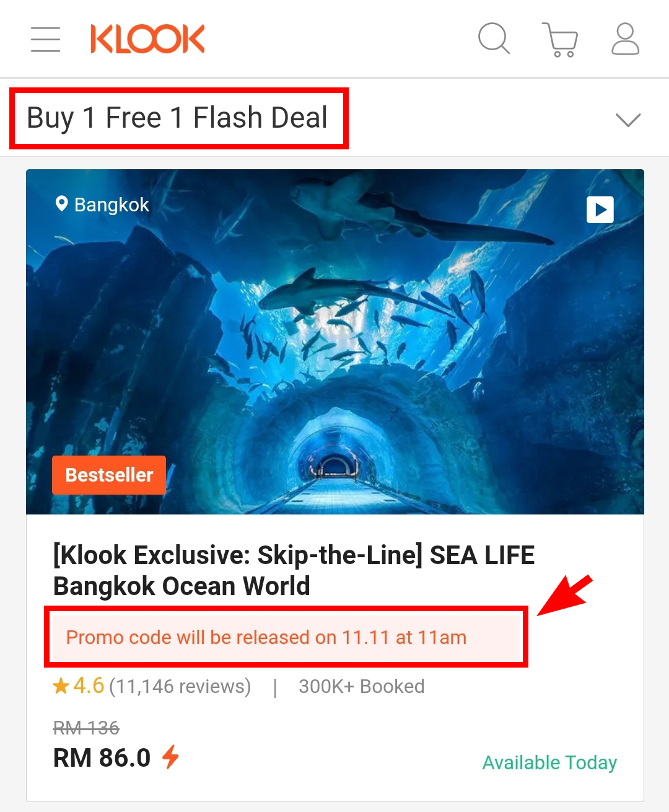Open the aquarium tunnel image

point(335,342)
